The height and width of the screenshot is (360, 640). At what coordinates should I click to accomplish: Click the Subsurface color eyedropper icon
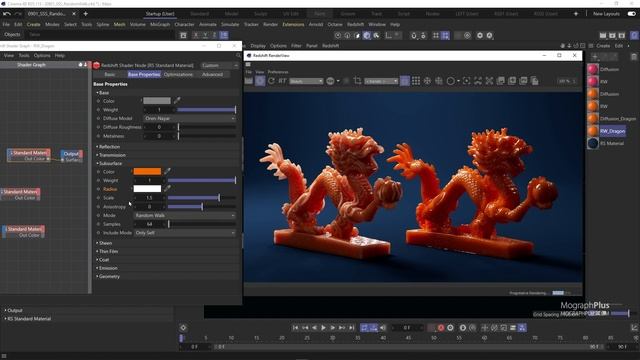pyautogui.click(x=167, y=171)
